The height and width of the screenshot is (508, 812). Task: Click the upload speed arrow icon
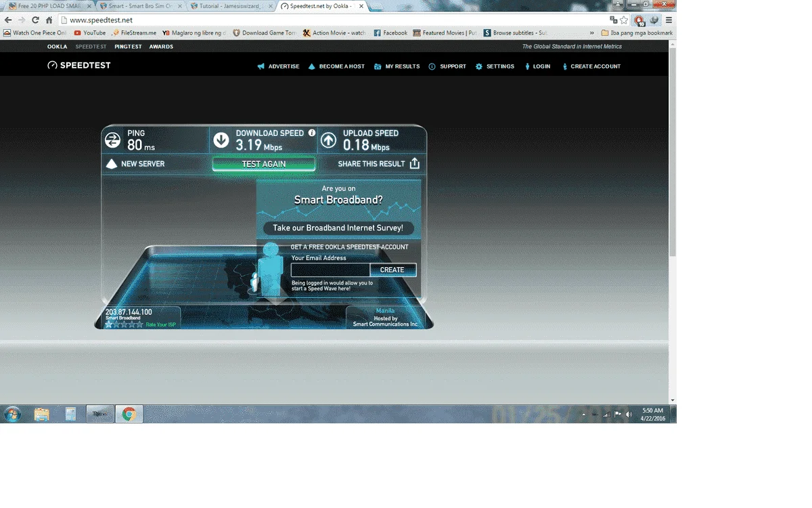328,140
